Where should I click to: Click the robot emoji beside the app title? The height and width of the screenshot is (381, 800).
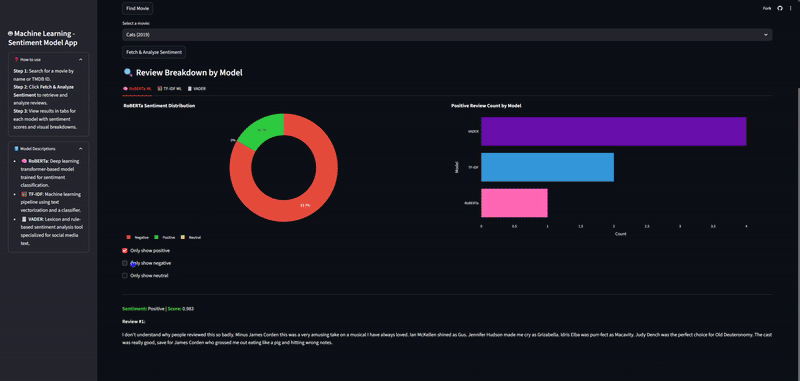10,34
